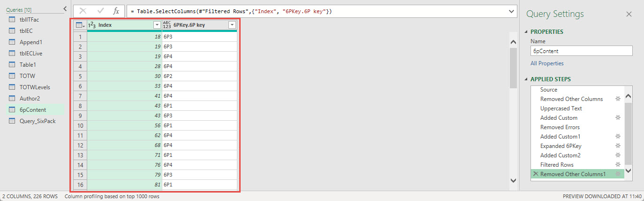This screenshot has height=201, width=644.
Task: Delete the Removed Other Columns1 step
Action: click(x=535, y=174)
